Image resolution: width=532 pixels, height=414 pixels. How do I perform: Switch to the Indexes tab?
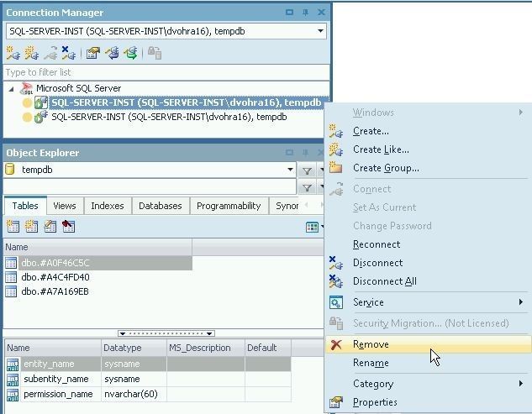coord(107,206)
